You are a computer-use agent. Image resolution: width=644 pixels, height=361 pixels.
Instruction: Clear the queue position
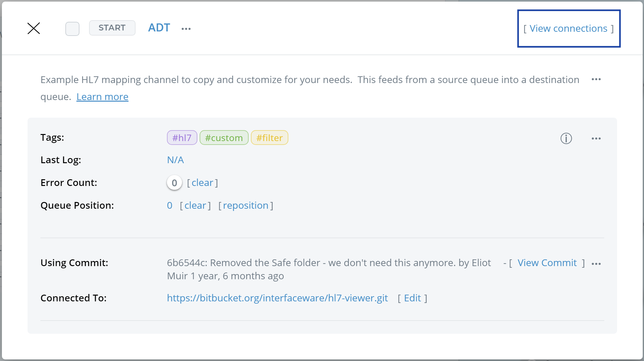(195, 206)
